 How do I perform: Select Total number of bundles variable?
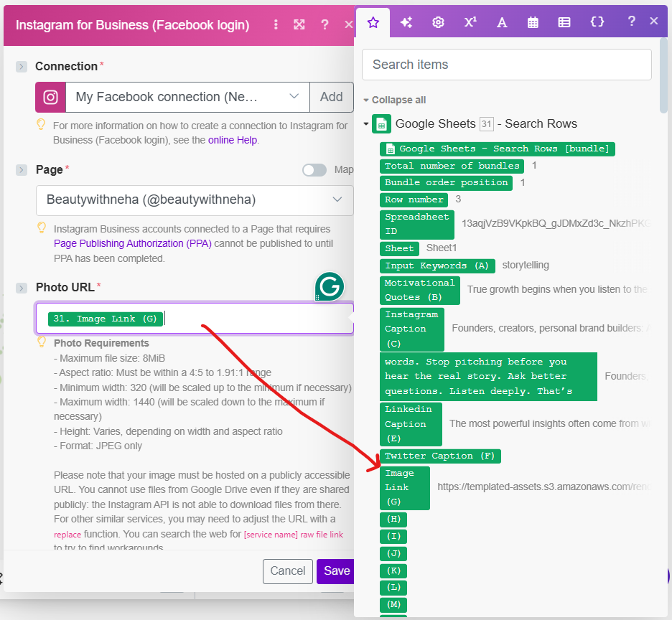[452, 166]
